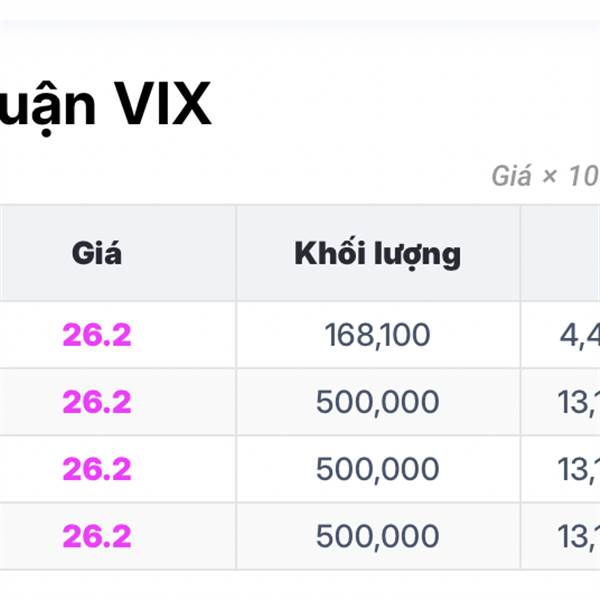Sort by the Khối lượng column header

point(378,253)
